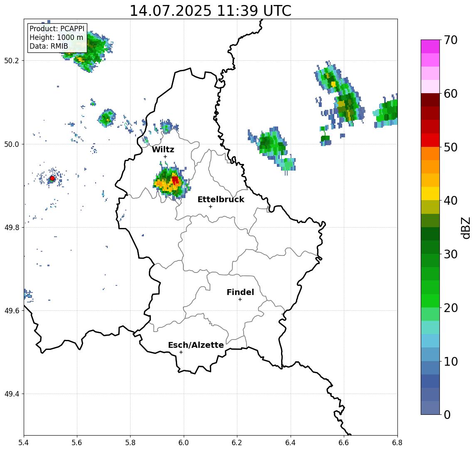Image resolution: width=476 pixels, height=451 pixels.
Task: Click the colorbar tick label 20
Action: point(451,307)
